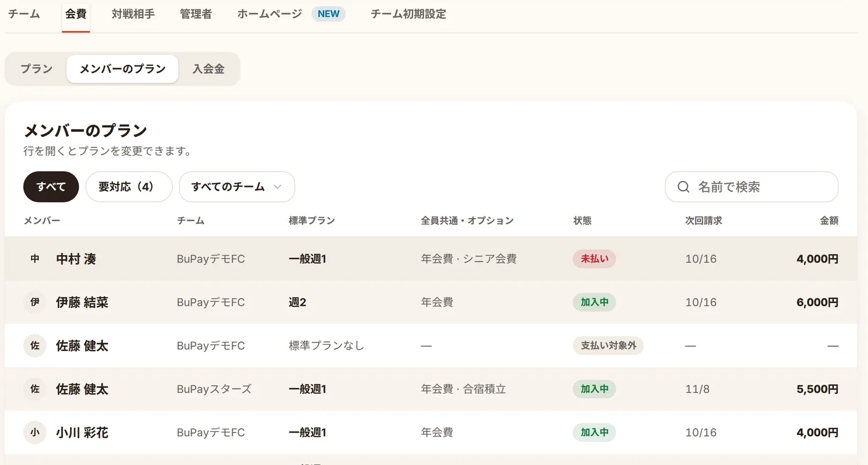Go to the 対戦相手 tab
This screenshot has height=465, width=868.
(x=133, y=14)
